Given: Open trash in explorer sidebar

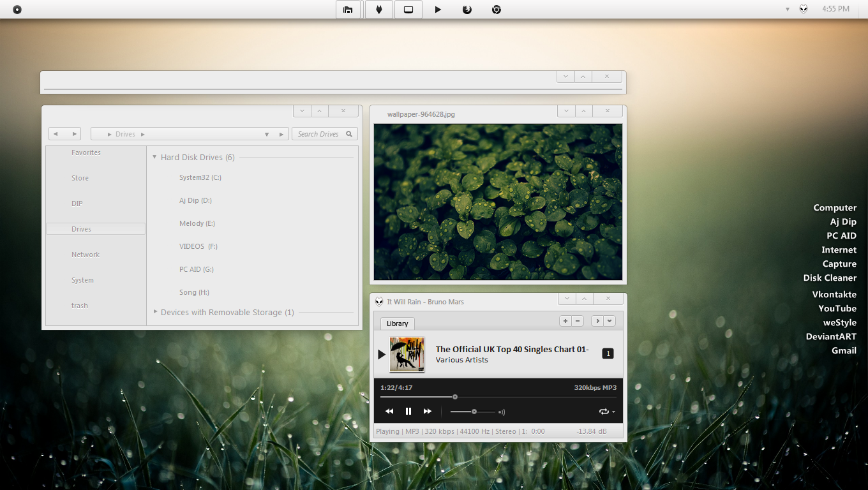Looking at the screenshot, I should 80,306.
